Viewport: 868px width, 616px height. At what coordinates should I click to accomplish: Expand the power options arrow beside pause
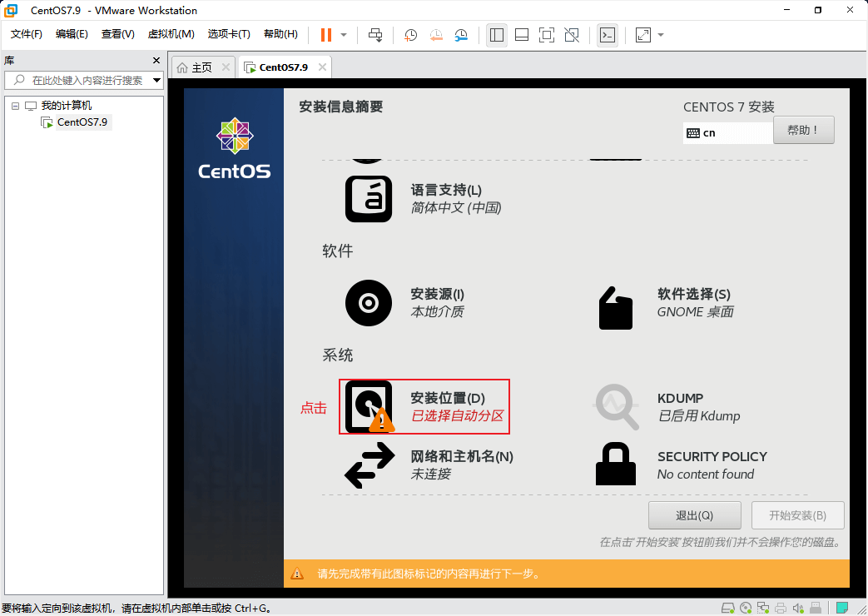tap(343, 35)
